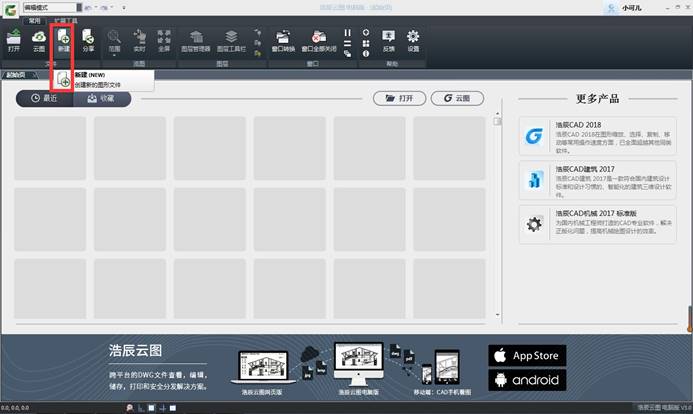
Task: Click the first empty file thumbnail
Action: 50,147
